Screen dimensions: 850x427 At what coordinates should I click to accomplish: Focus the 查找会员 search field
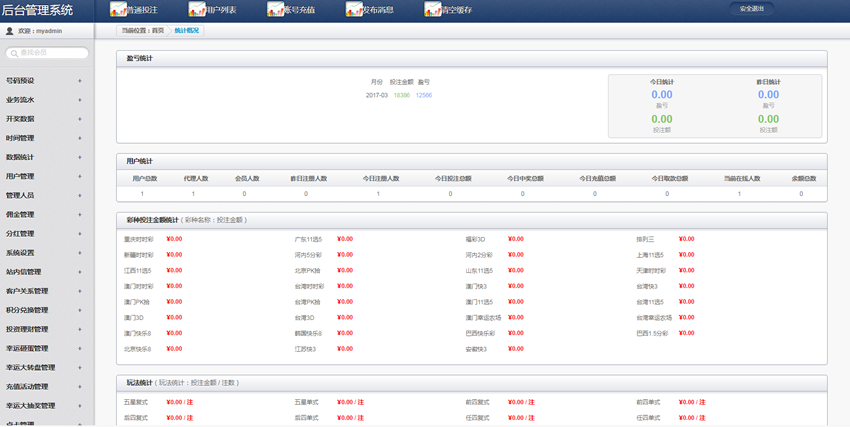[x=52, y=53]
